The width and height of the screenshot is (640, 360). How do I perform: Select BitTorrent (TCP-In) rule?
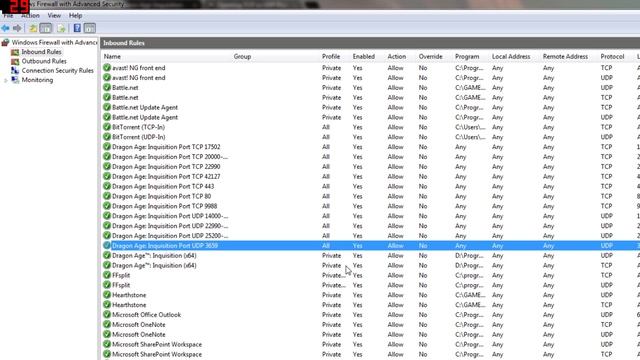pos(138,127)
